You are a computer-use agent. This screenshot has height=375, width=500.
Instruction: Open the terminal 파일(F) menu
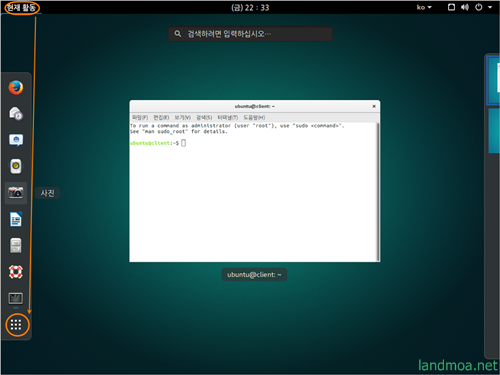[x=140, y=117]
